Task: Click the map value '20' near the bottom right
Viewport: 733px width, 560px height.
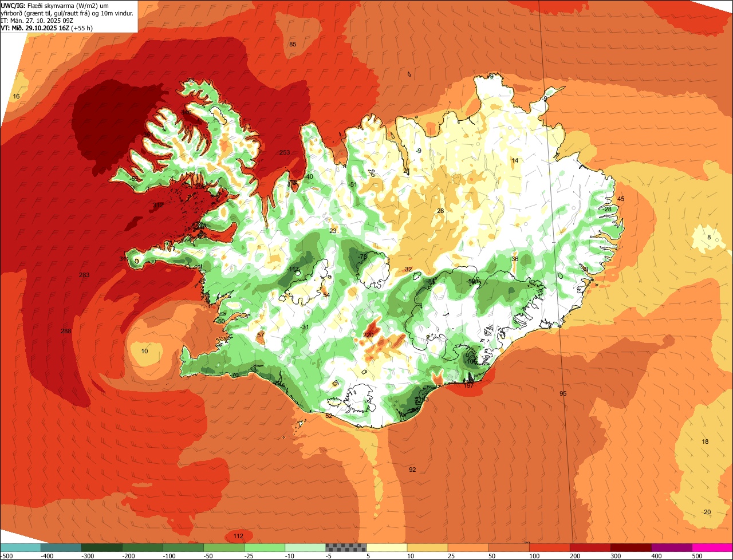Action: pos(707,512)
